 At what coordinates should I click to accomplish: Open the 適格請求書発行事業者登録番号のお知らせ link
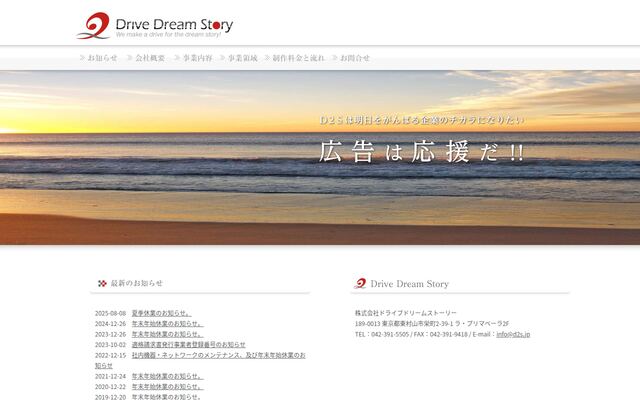(x=189, y=345)
